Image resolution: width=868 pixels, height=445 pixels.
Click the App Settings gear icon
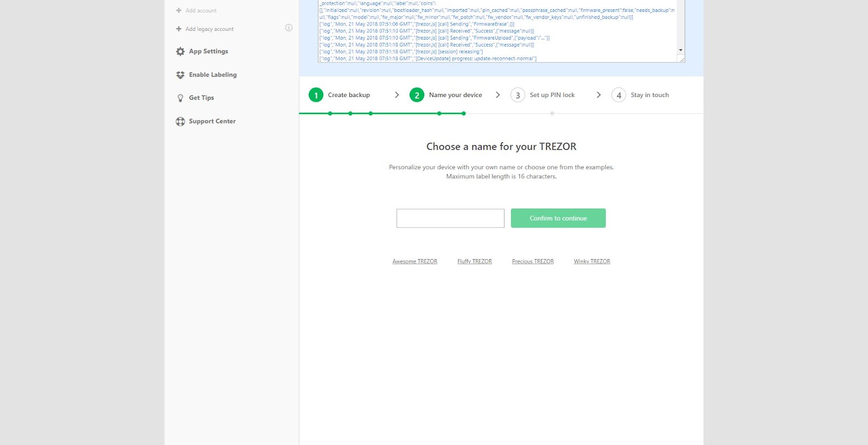[180, 51]
